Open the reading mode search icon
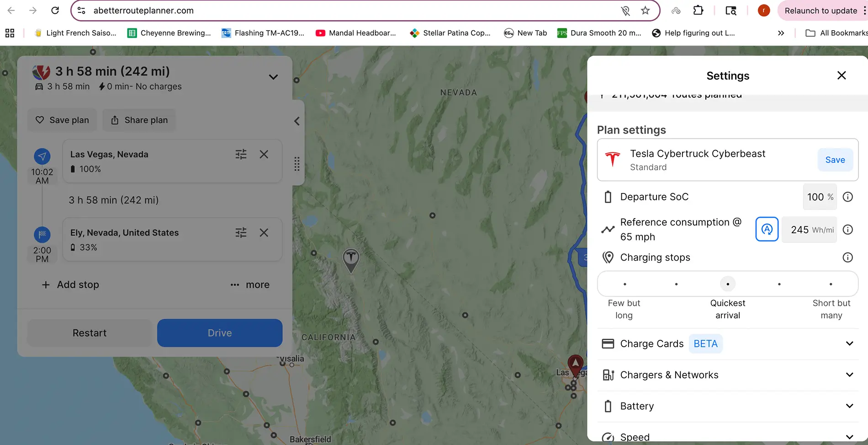The width and height of the screenshot is (868, 445). pos(731,11)
